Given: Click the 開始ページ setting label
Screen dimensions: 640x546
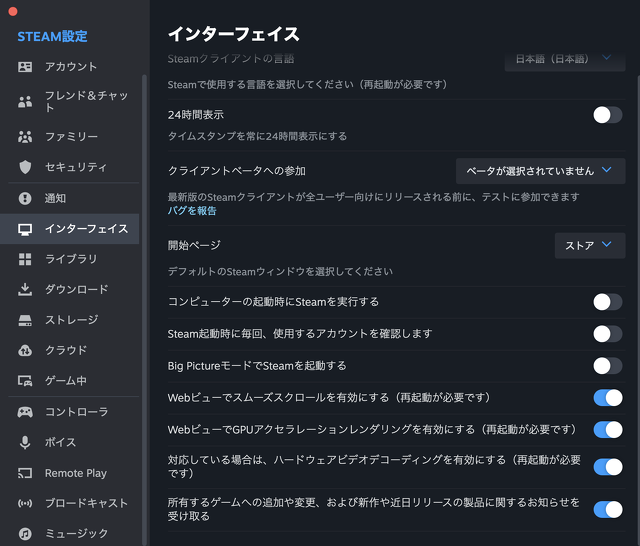Looking at the screenshot, I should point(194,245).
